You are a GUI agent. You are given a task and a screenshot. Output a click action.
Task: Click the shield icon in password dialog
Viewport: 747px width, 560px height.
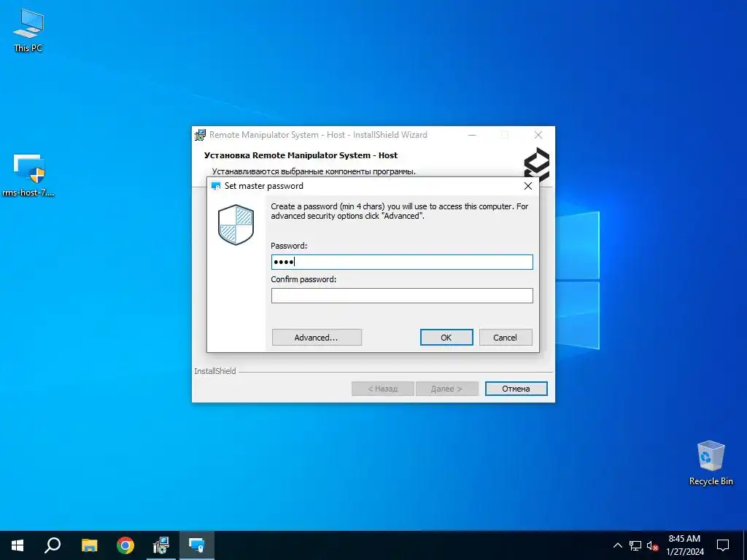pos(236,225)
